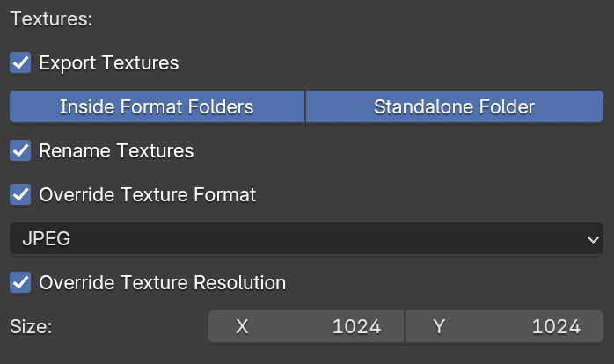
Task: Click the 1024 value in the Y field
Action: coord(556,327)
